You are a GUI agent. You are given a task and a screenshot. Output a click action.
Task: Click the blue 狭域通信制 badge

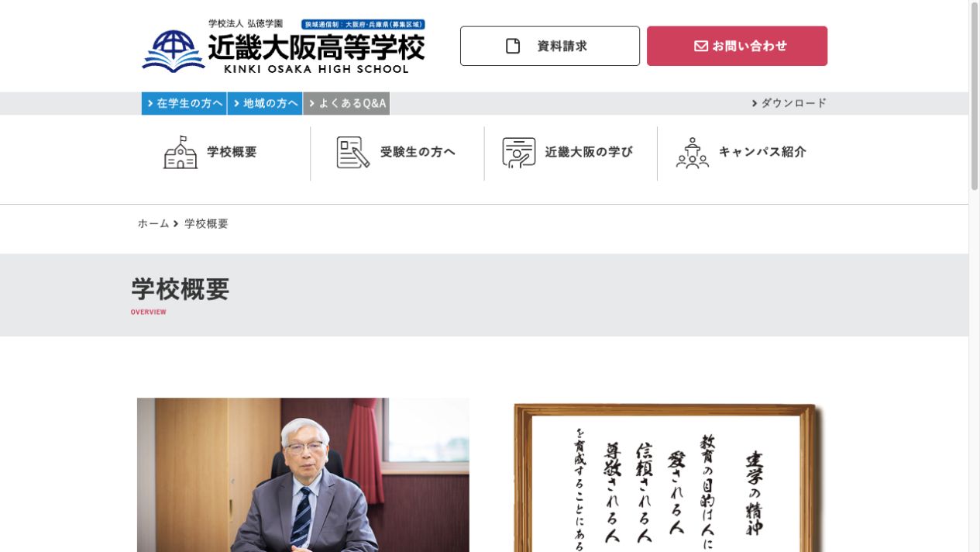click(363, 25)
